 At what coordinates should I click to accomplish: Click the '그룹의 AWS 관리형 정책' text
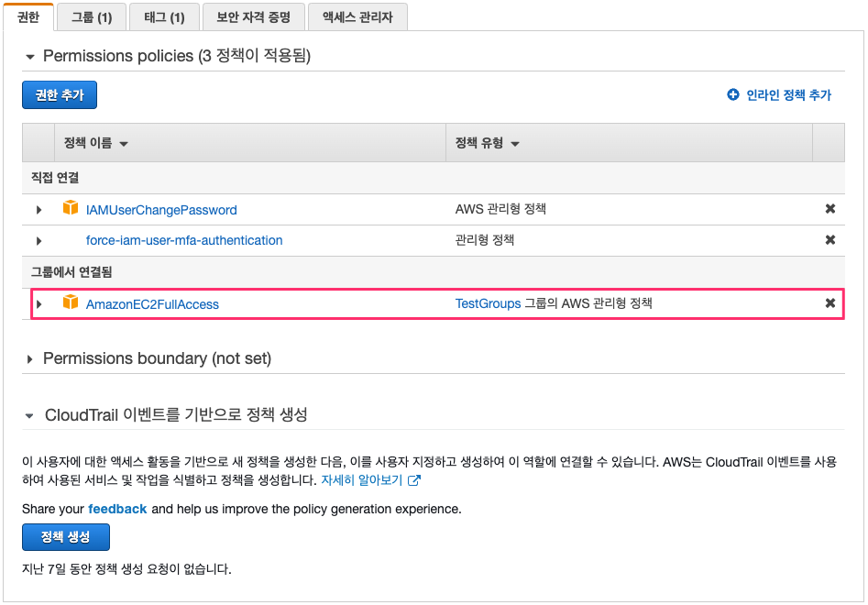(588, 303)
